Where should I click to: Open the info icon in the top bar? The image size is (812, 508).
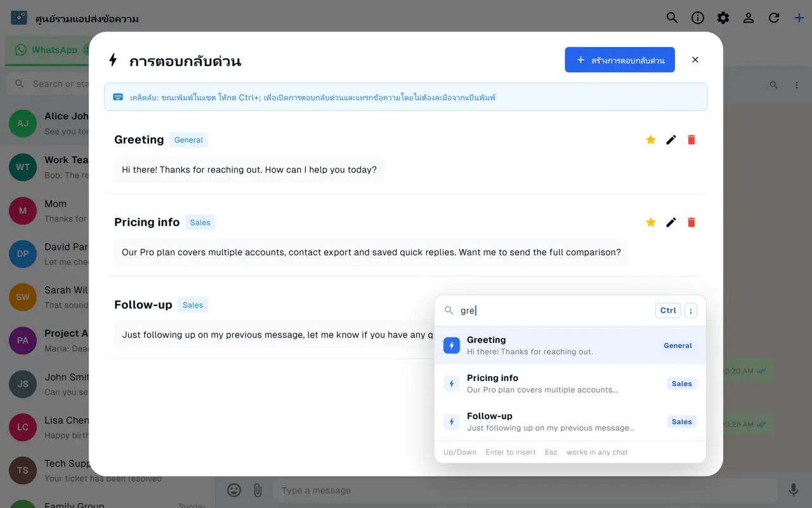click(x=698, y=18)
